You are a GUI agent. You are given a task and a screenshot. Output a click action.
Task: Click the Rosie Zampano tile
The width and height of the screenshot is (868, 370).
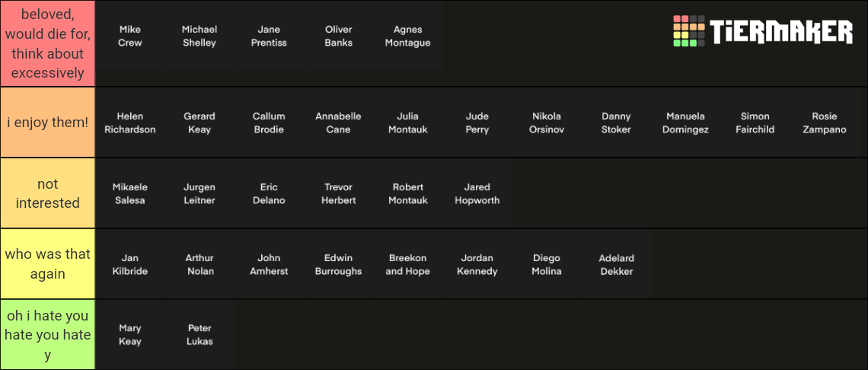click(x=824, y=123)
